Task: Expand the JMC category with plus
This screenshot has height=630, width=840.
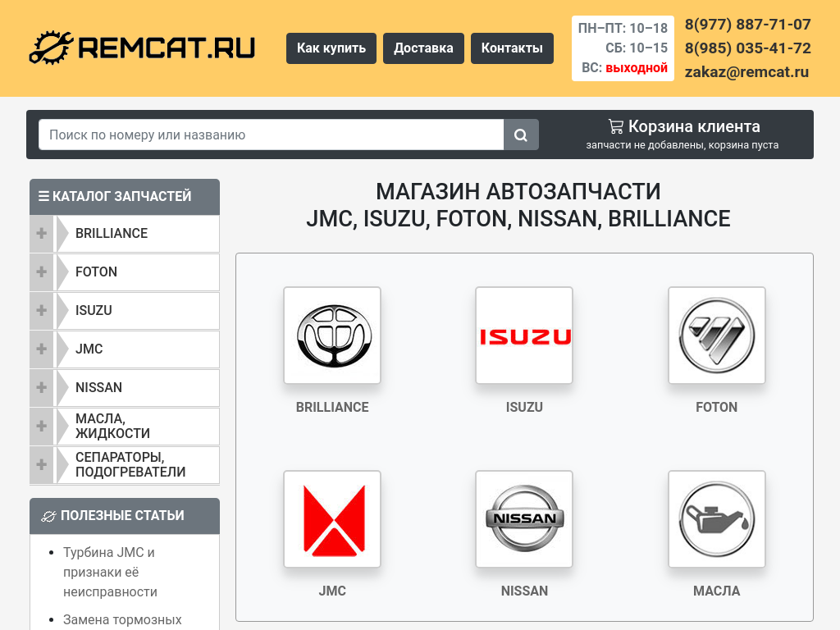Action: click(41, 349)
